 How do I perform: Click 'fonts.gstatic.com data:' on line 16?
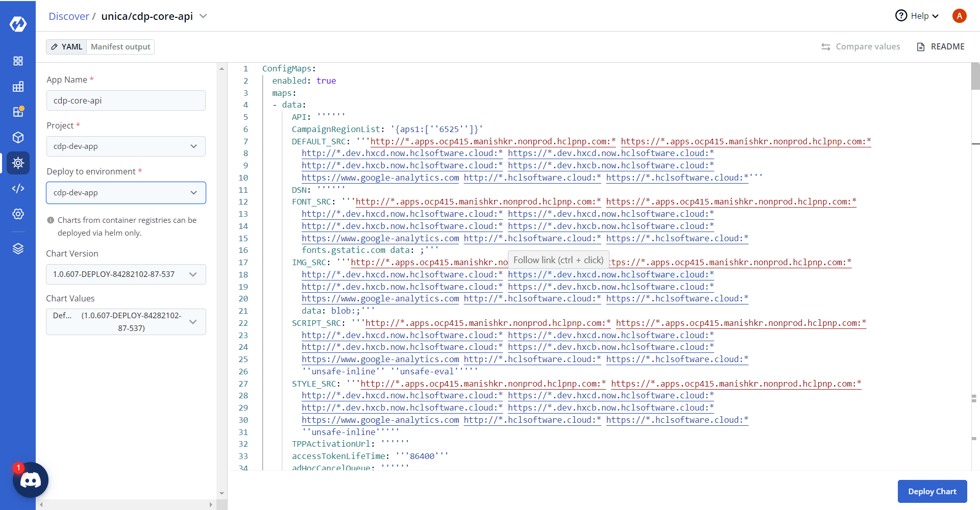(x=358, y=250)
